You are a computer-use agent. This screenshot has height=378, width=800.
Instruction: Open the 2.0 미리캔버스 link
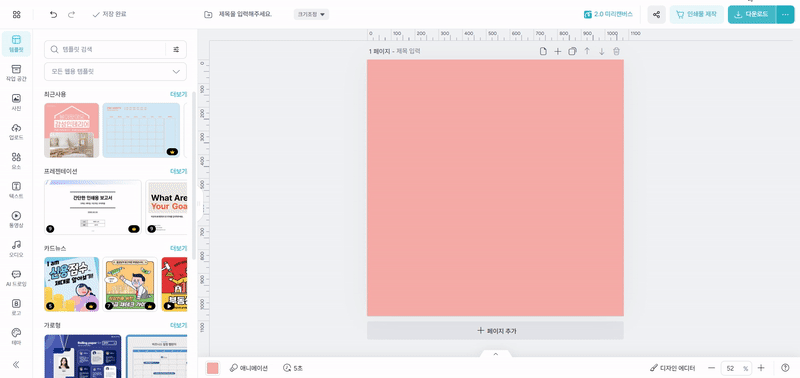point(608,14)
